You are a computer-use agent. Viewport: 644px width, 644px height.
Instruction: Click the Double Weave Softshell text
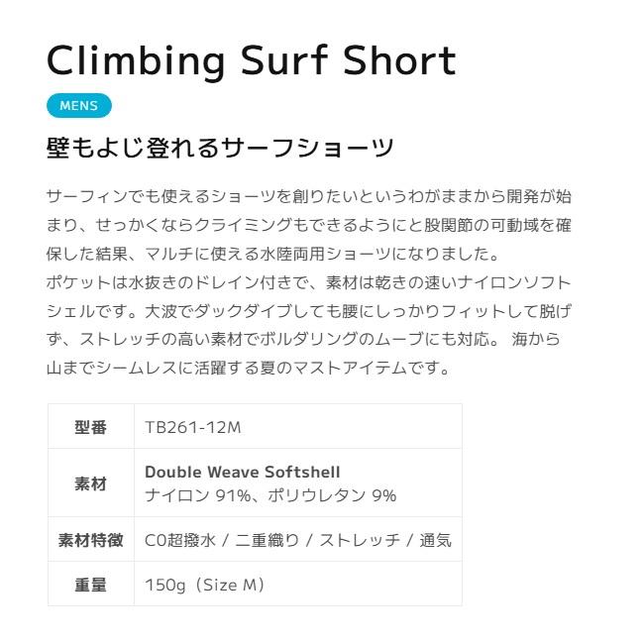click(243, 473)
